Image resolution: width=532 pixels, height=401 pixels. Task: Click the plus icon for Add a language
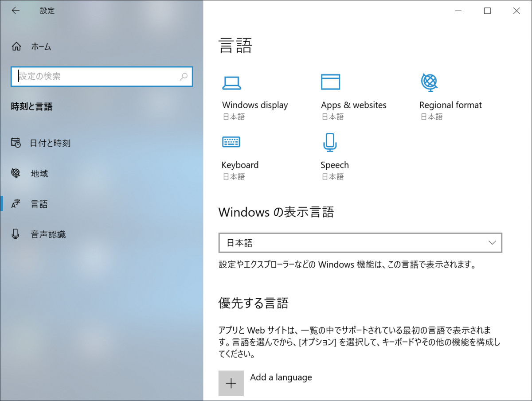[x=231, y=383]
